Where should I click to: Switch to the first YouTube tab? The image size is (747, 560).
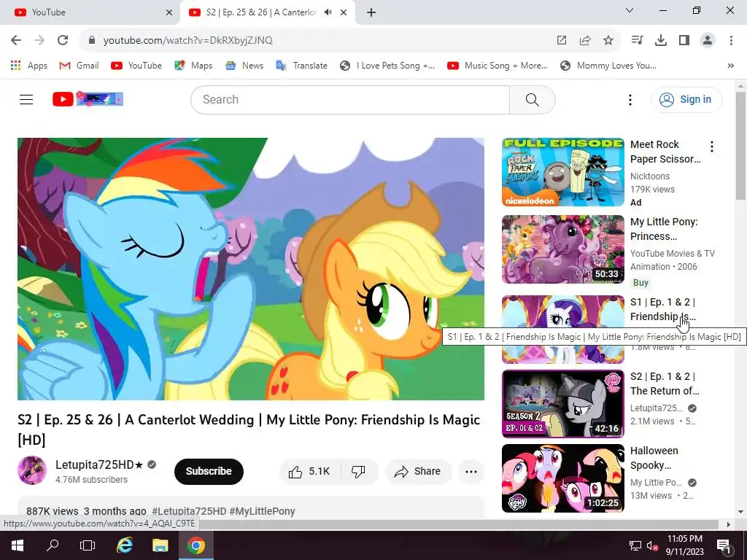pyautogui.click(x=90, y=12)
